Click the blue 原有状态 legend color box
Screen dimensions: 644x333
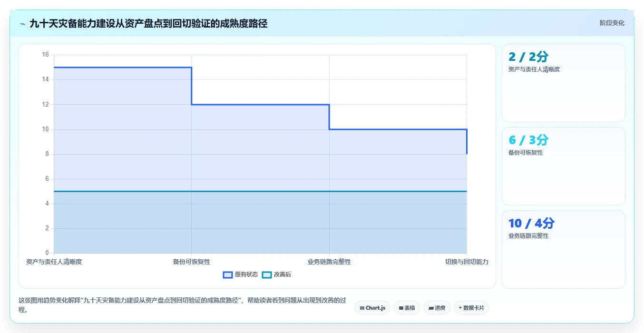228,274
